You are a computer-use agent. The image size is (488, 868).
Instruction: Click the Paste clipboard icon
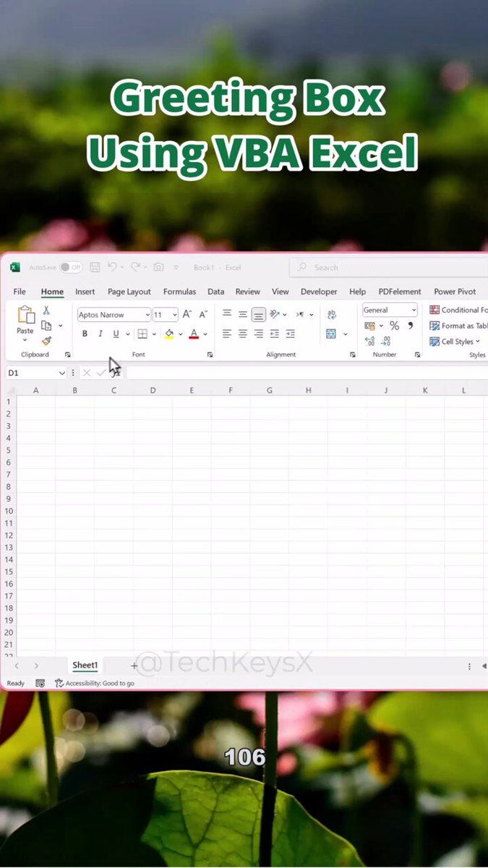26,315
